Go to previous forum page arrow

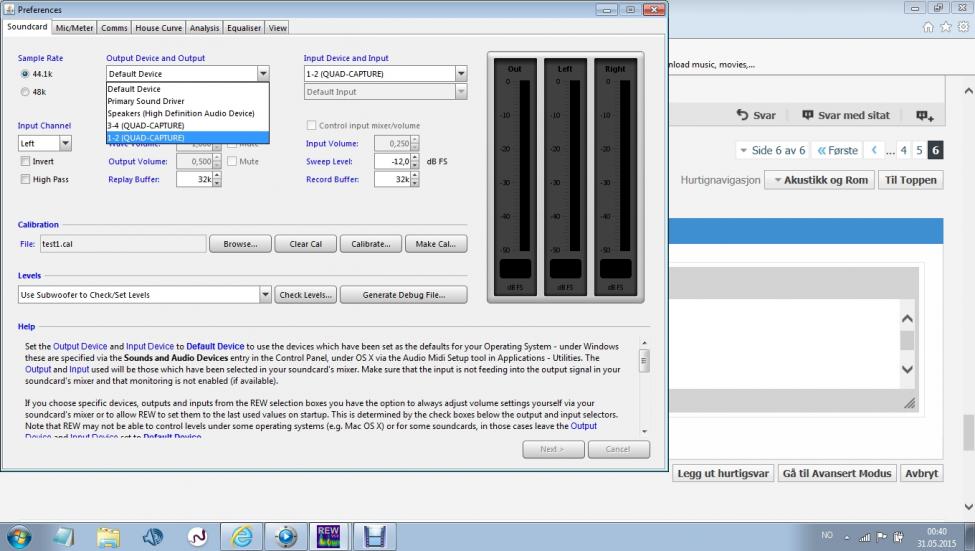point(874,150)
